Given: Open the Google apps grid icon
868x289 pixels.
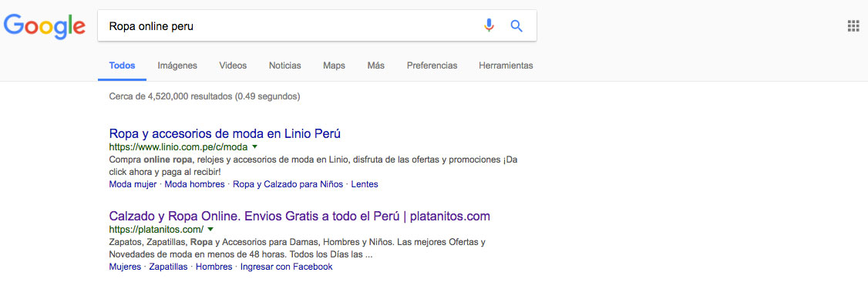Looking at the screenshot, I should [853, 26].
